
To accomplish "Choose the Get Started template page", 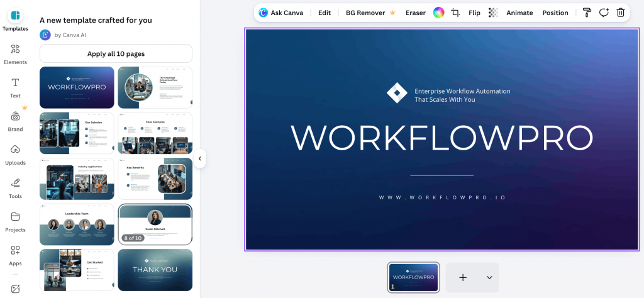I will coord(77,270).
